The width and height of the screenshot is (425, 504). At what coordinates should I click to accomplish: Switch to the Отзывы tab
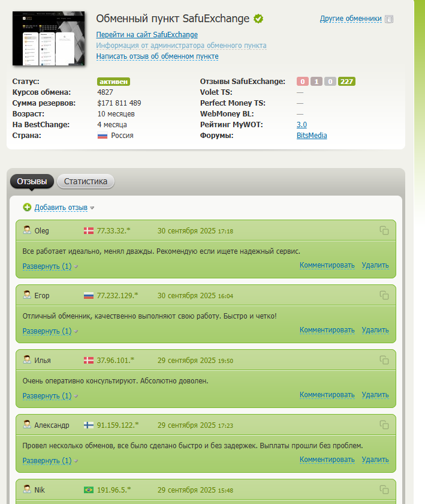click(x=32, y=182)
